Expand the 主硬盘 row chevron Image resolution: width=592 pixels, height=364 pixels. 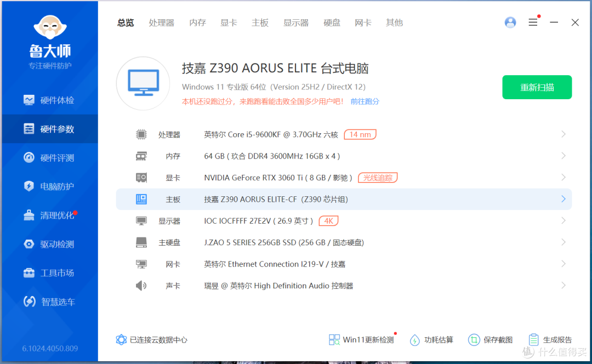pos(563,242)
